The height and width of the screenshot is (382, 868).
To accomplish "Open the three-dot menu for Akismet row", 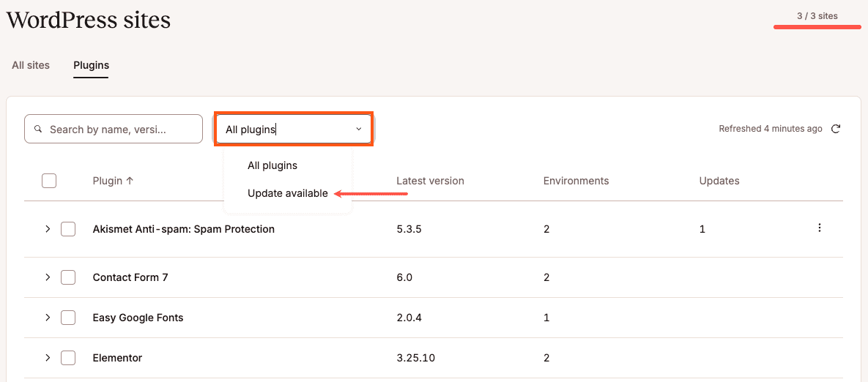I will (819, 228).
